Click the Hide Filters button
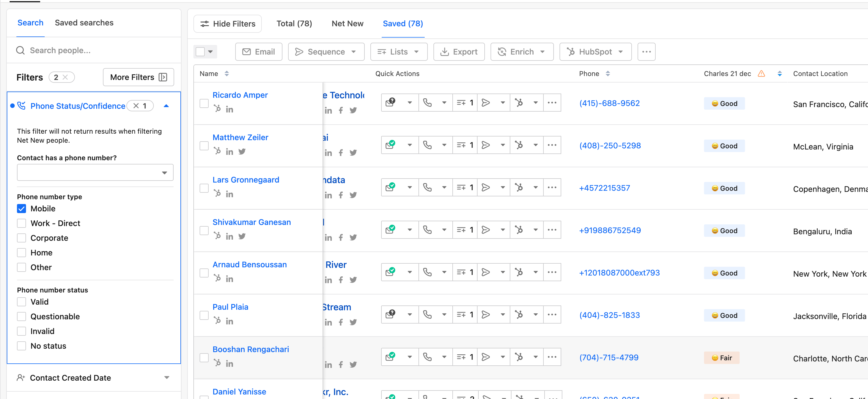 [227, 24]
